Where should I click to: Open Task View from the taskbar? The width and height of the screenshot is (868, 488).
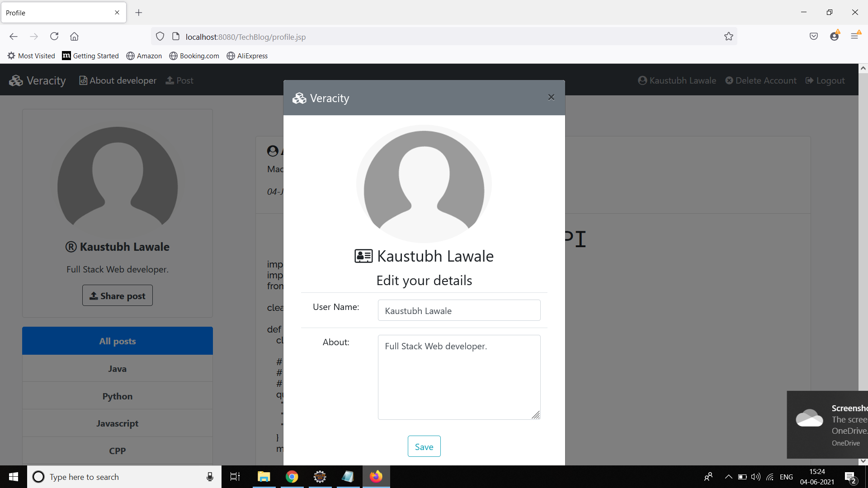[235, 477]
